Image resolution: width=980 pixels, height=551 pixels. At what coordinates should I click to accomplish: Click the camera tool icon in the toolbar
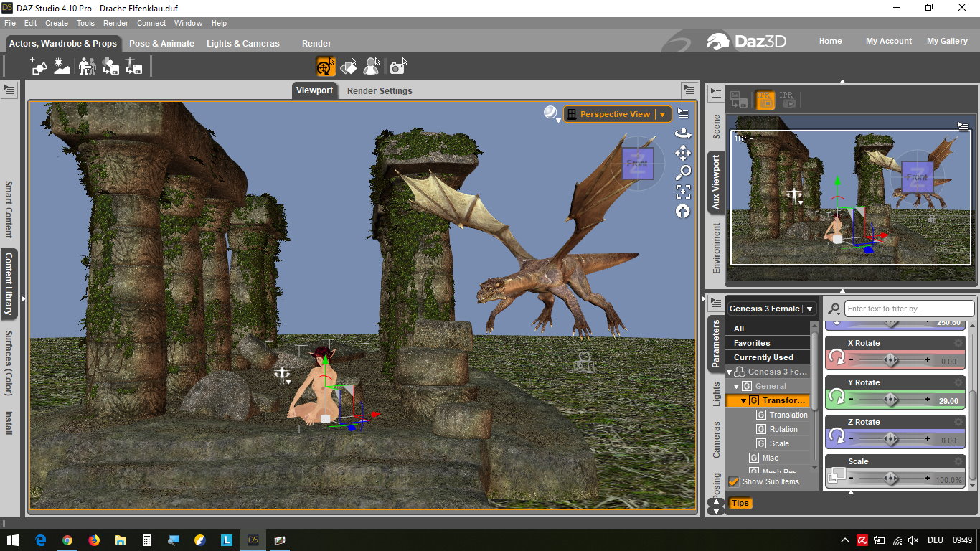pyautogui.click(x=397, y=67)
